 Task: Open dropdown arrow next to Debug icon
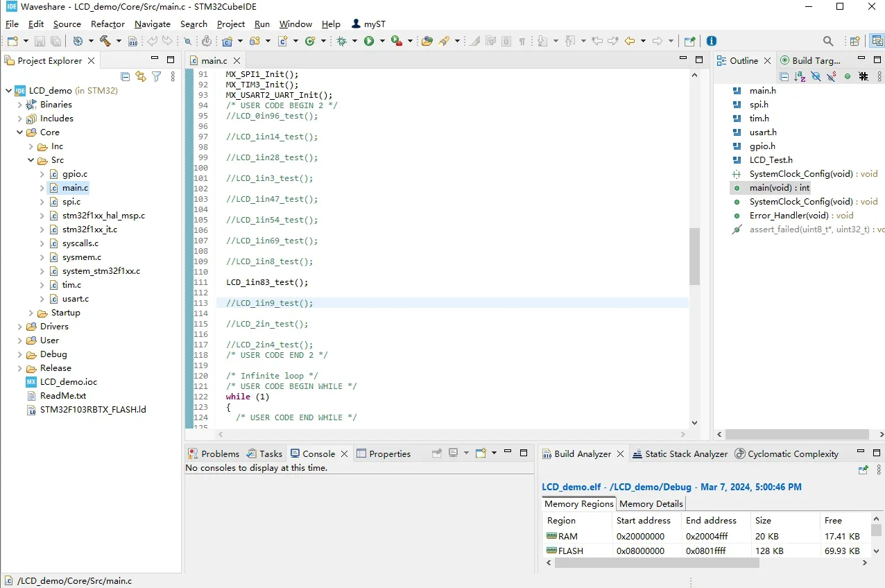pyautogui.click(x=354, y=41)
